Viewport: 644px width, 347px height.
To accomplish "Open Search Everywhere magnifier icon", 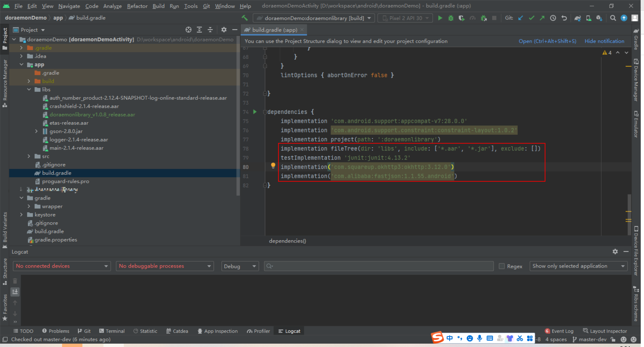I will pos(613,18).
